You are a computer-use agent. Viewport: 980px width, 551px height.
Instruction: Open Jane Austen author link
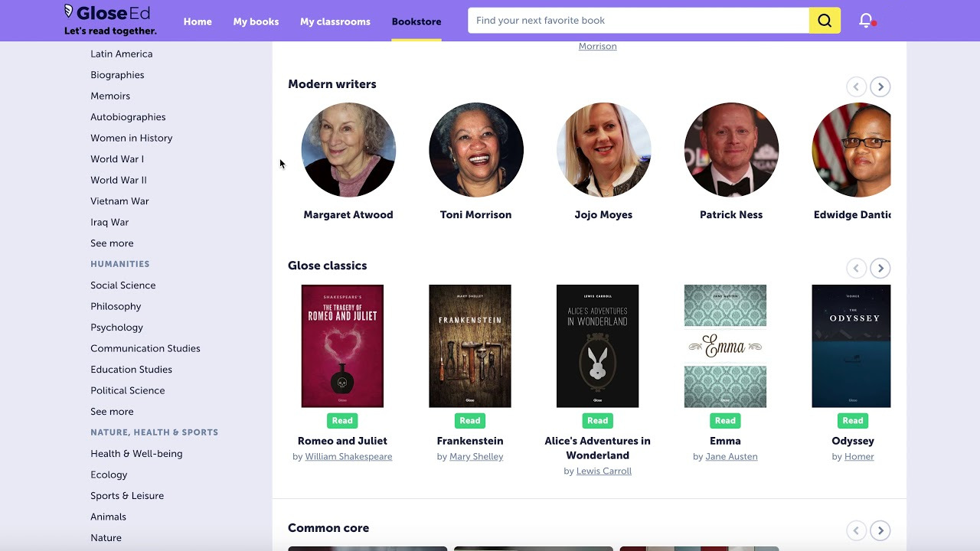point(731,457)
